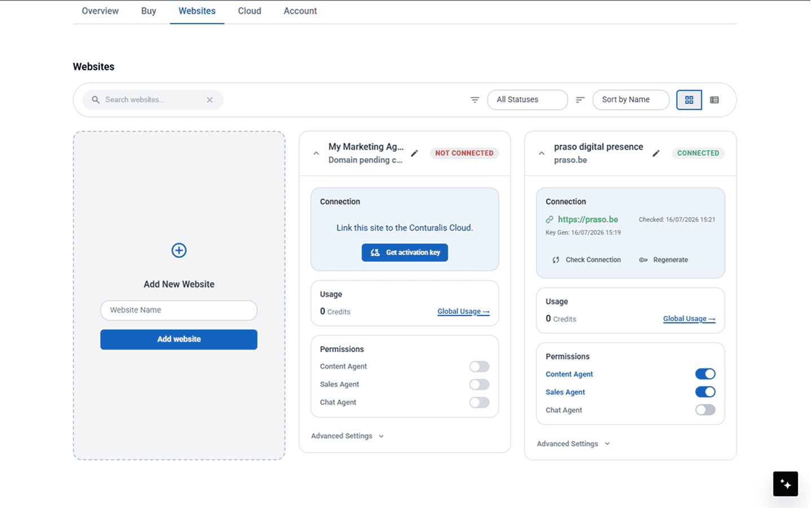Image resolution: width=812 pixels, height=508 pixels.
Task: Edit the My Marketing Ag... name with pencil
Action: coord(414,153)
